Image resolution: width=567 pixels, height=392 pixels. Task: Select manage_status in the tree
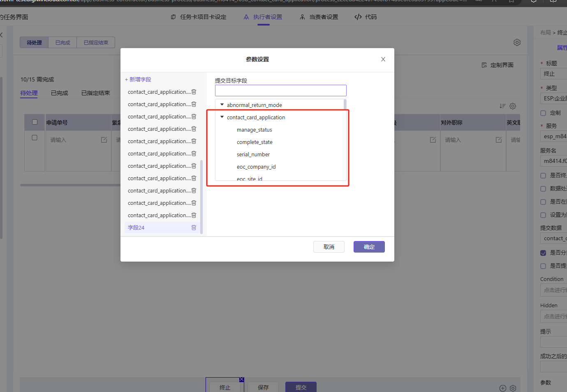tap(255, 130)
